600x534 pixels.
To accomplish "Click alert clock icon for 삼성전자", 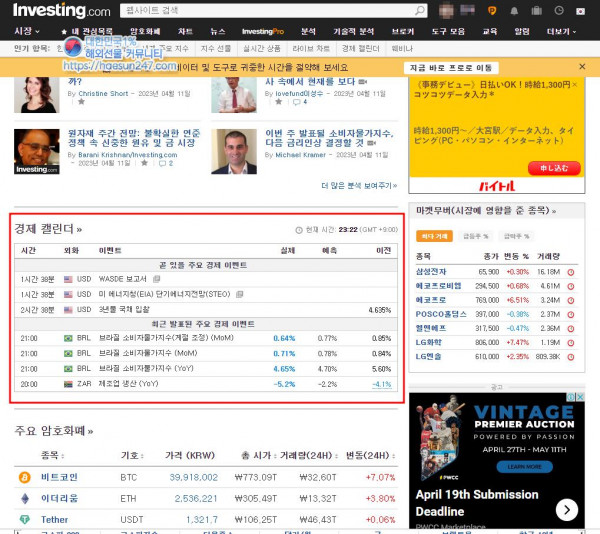I will [x=571, y=272].
